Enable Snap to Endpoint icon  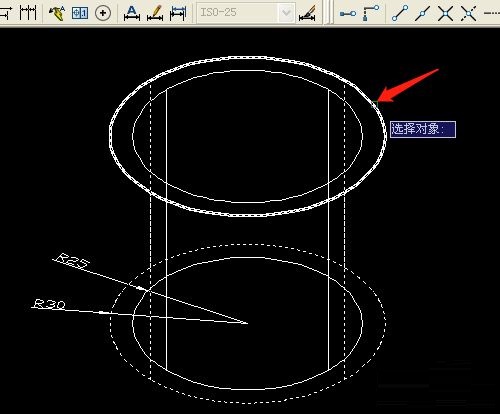(400, 13)
